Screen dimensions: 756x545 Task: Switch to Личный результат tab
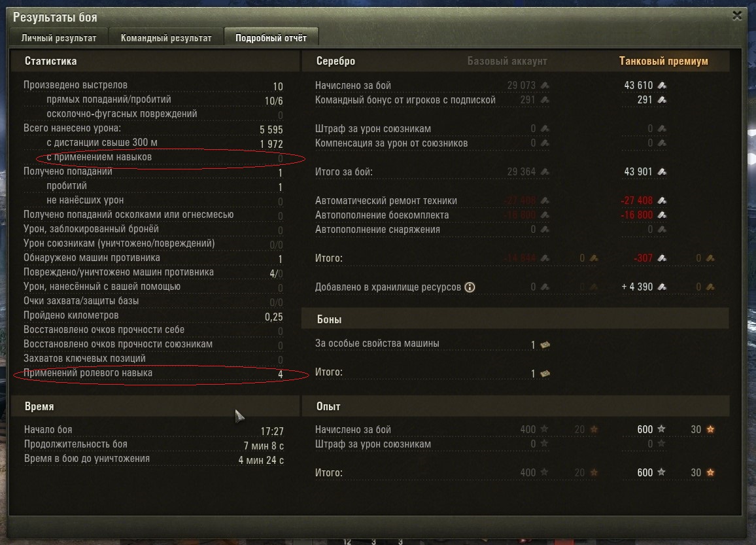click(58, 37)
